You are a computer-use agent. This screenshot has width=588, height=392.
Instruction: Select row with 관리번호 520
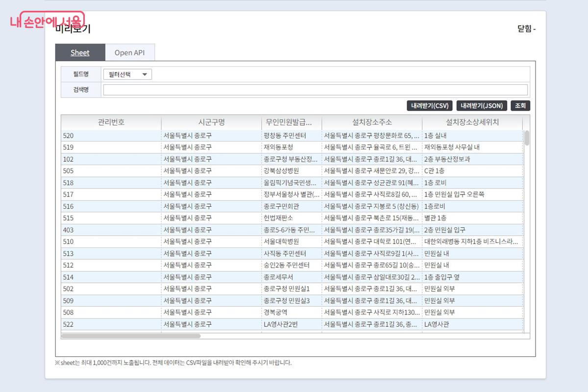[x=111, y=136]
